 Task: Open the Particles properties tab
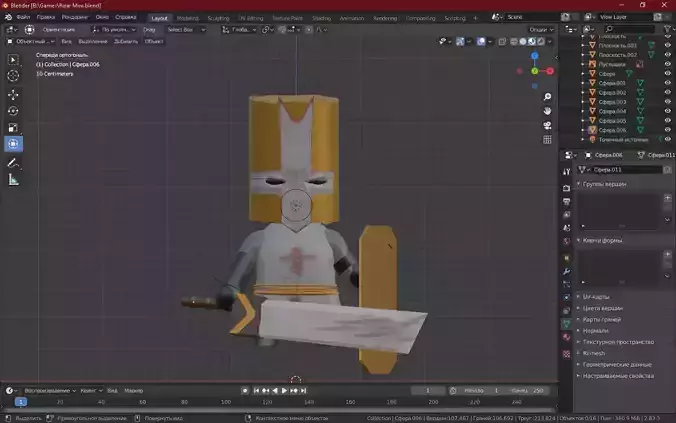point(566,284)
